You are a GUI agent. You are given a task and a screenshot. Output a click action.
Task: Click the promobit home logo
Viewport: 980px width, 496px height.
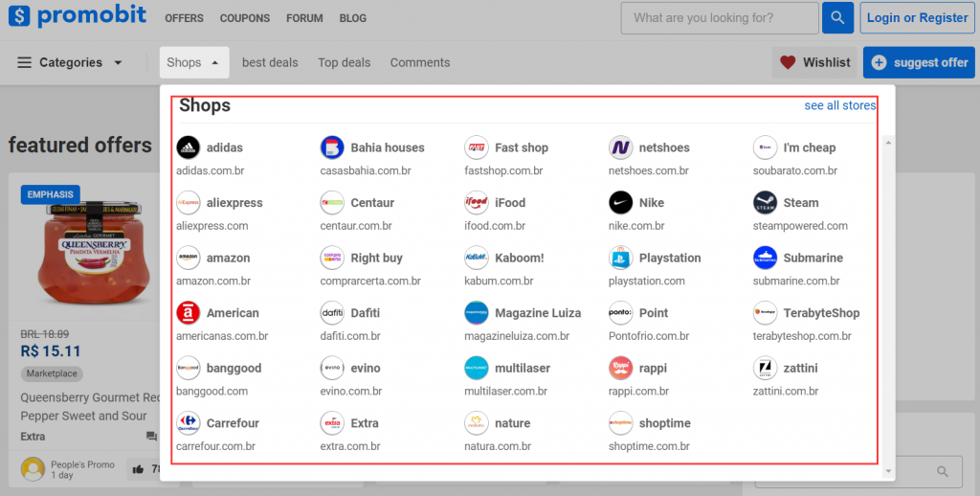[x=78, y=15]
